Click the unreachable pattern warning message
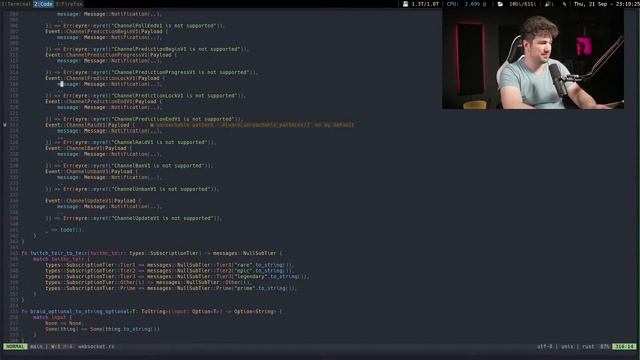The image size is (640, 360). point(252,125)
